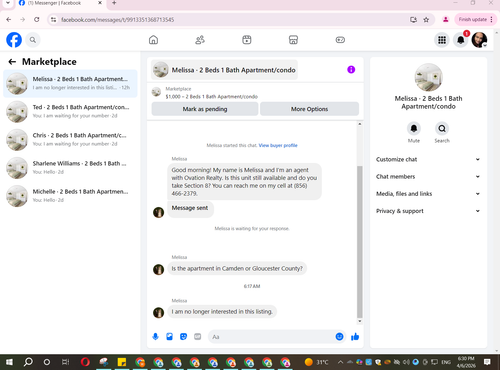This screenshot has height=370, width=500.
Task: Mute this conversation with the bell icon
Action: point(414,128)
